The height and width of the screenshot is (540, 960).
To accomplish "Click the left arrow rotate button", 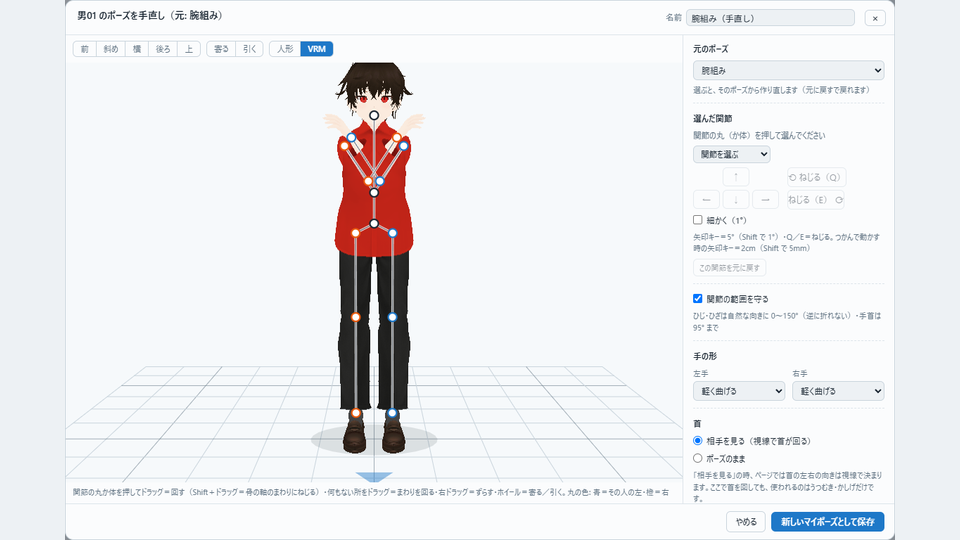I will (706, 200).
